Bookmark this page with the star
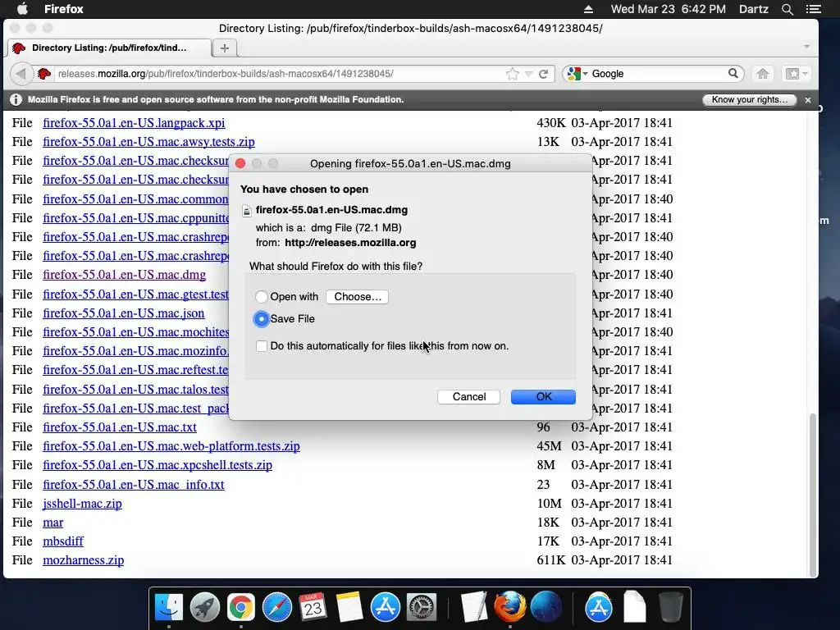The height and width of the screenshot is (630, 840). [x=513, y=73]
